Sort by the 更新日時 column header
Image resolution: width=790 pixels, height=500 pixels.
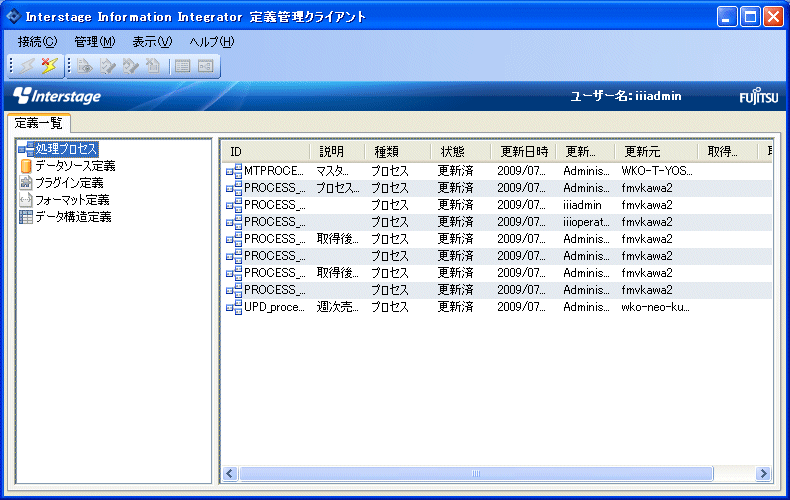pyautogui.click(x=523, y=152)
